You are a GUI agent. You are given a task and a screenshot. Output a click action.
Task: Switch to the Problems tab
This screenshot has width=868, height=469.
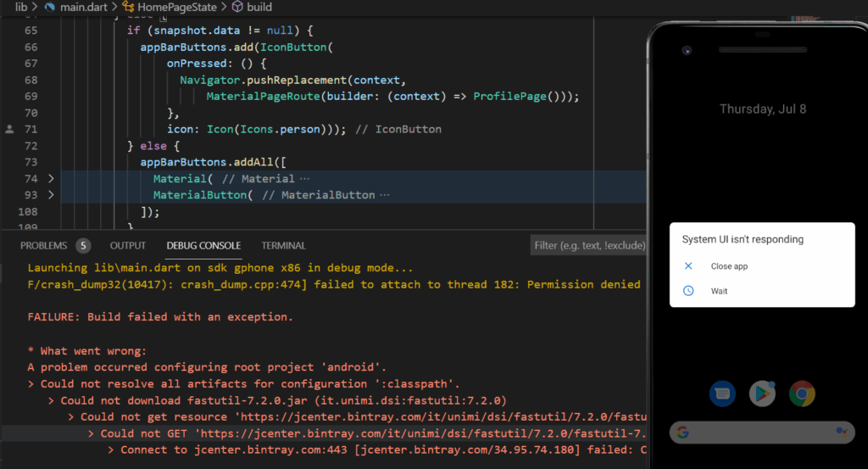pos(44,246)
